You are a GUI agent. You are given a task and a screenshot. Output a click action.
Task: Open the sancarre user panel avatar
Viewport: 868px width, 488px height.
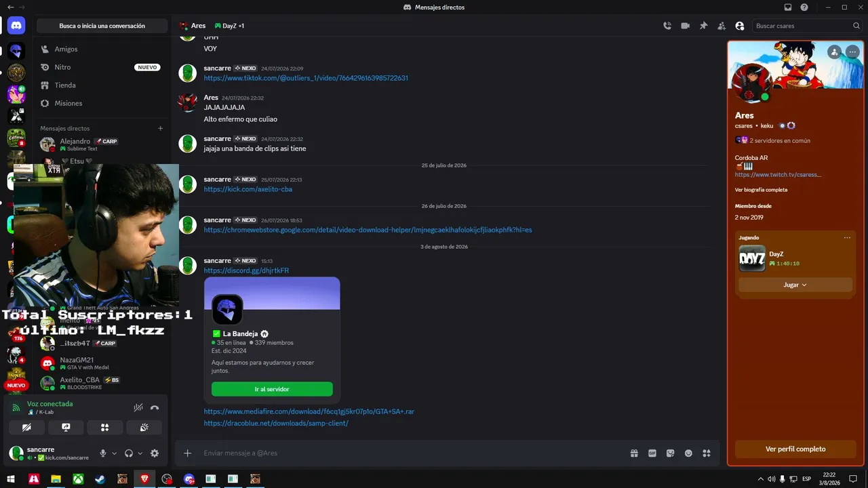tap(16, 453)
